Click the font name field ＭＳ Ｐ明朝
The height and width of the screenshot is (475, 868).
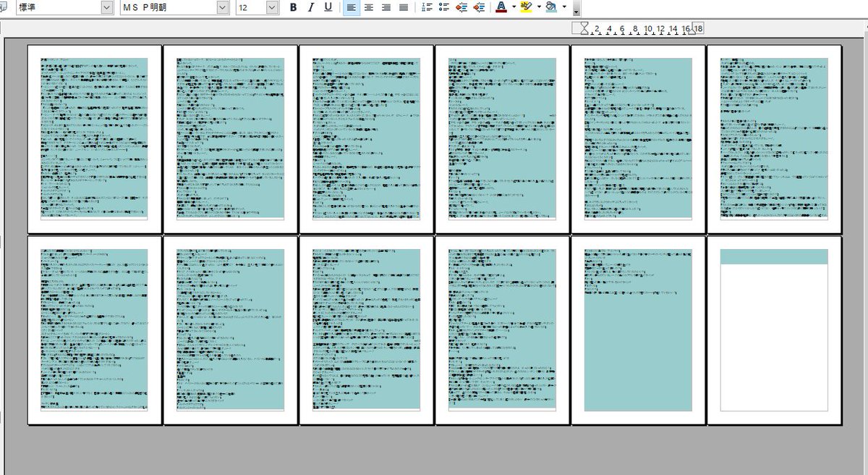[168, 7]
